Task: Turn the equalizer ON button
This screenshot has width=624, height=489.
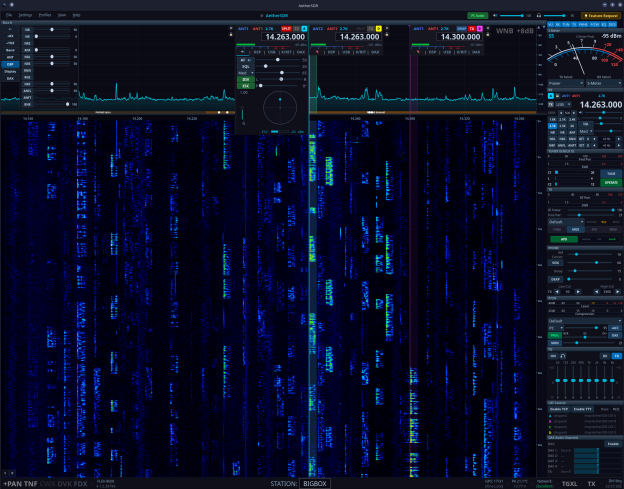Action: (x=553, y=356)
